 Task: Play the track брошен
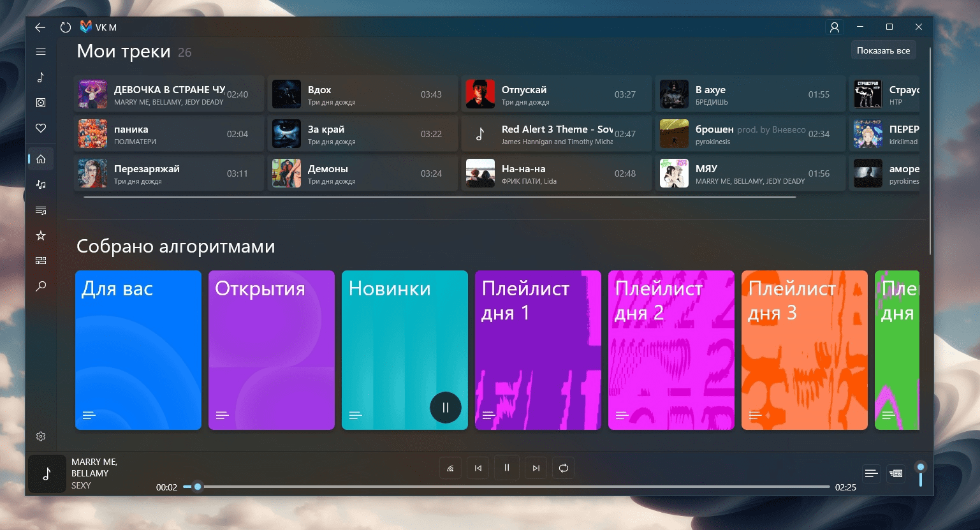point(750,134)
